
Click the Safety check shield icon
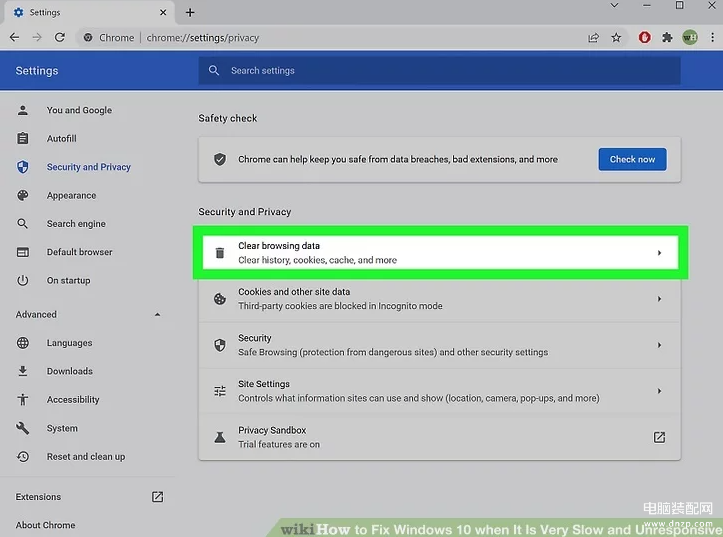pos(220,159)
